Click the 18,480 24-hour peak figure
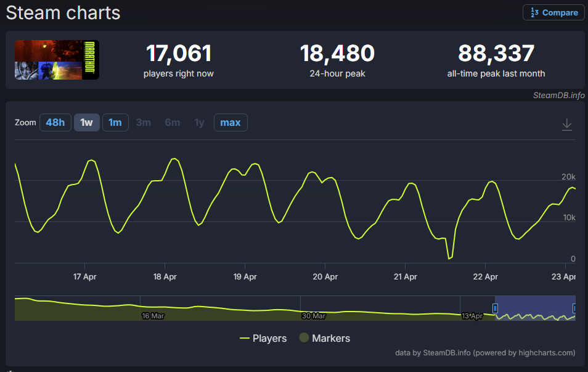Viewport: 588px width, 372px height. click(x=337, y=53)
